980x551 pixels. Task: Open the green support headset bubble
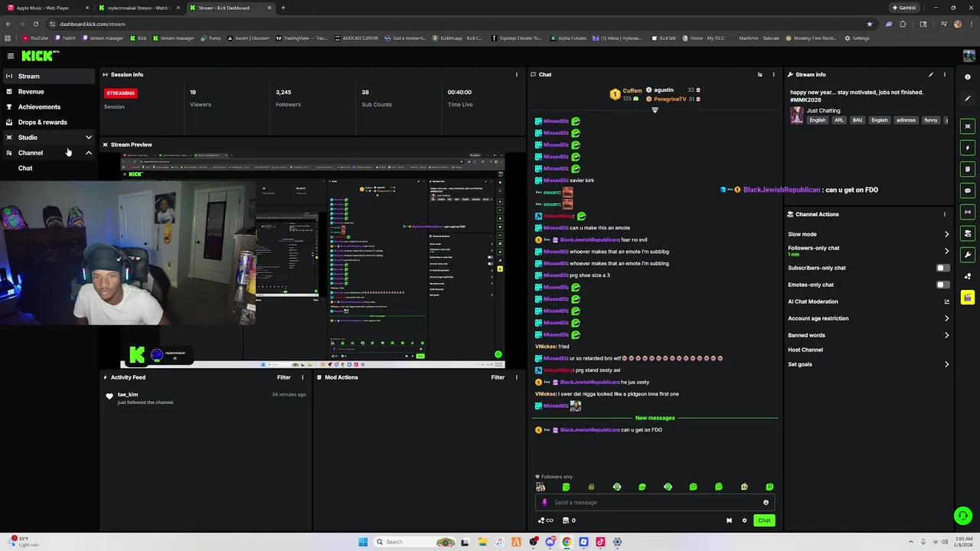click(x=963, y=517)
